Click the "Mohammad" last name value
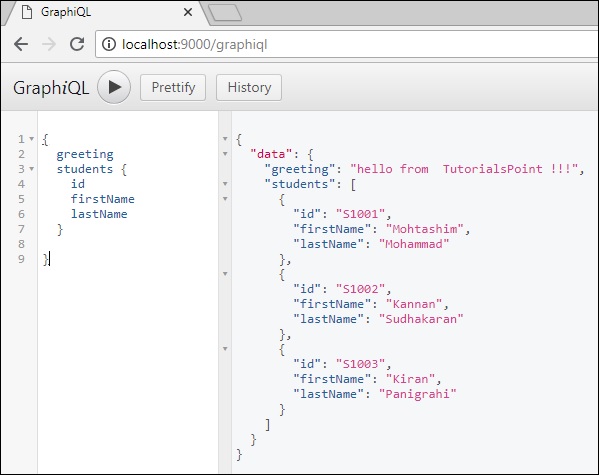 (x=414, y=244)
